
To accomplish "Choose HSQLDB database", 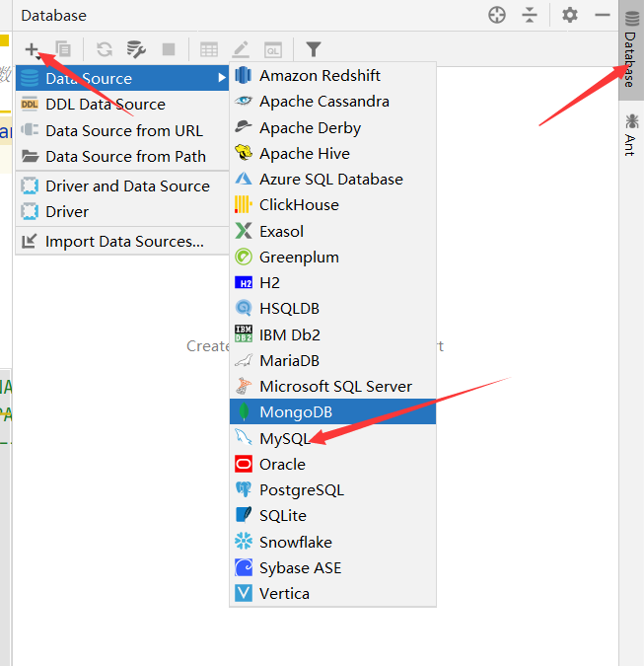I will tap(332, 309).
